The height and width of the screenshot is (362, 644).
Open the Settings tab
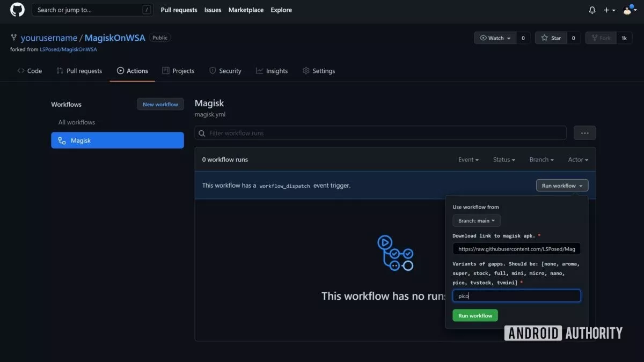(319, 71)
